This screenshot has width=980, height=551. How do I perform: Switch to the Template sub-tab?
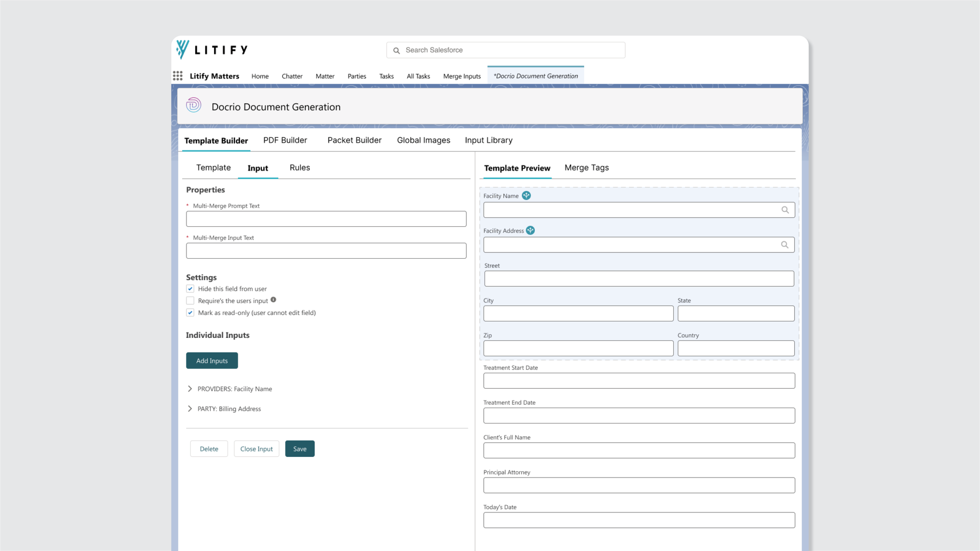pyautogui.click(x=213, y=168)
